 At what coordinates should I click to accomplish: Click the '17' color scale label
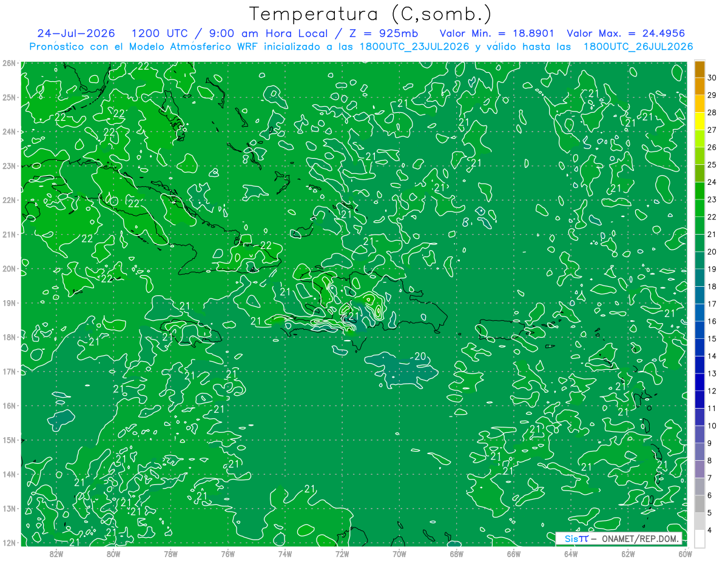pyautogui.click(x=712, y=304)
